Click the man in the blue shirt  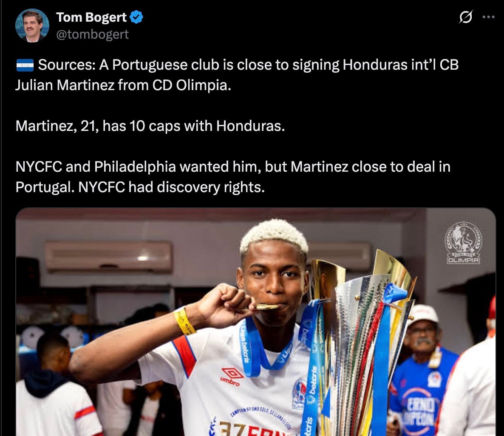click(x=421, y=370)
